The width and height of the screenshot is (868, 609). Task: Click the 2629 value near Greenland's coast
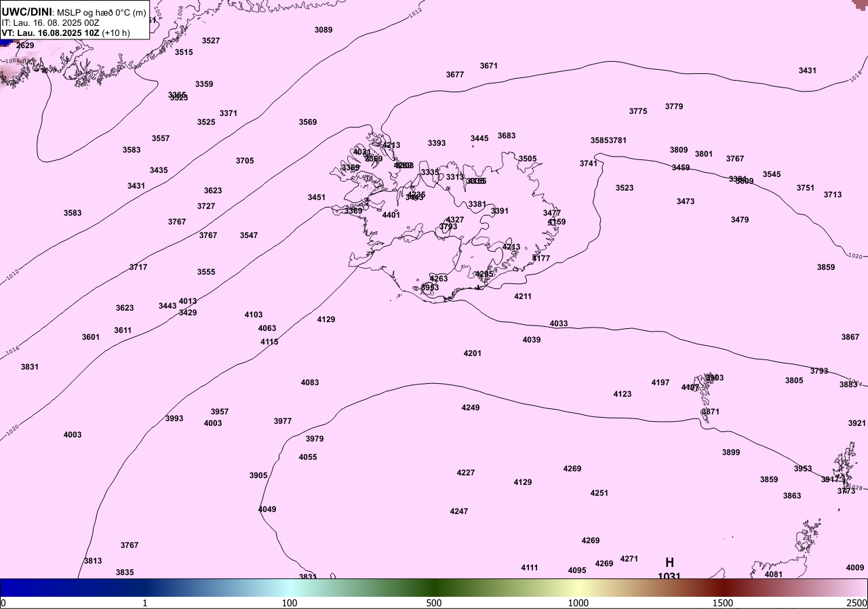pos(25,45)
